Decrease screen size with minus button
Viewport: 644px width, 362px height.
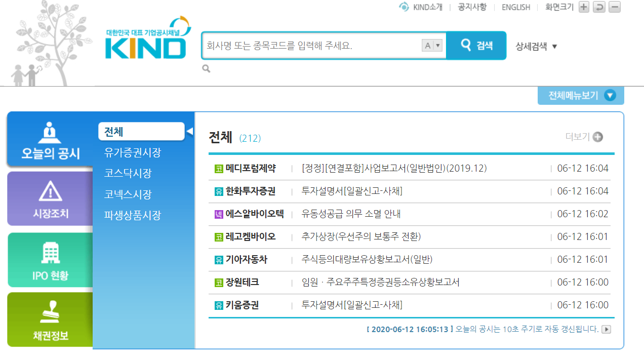point(615,7)
